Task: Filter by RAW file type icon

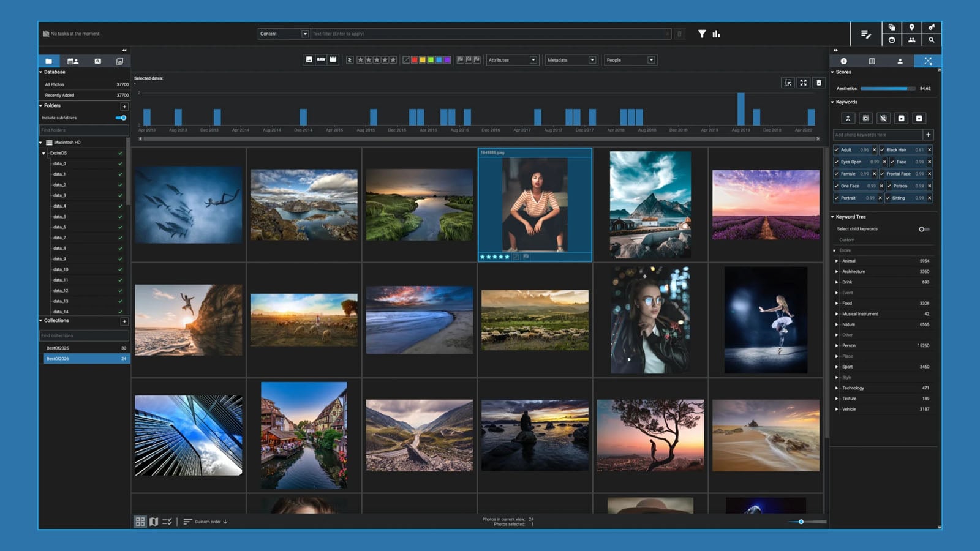Action: coord(321,59)
